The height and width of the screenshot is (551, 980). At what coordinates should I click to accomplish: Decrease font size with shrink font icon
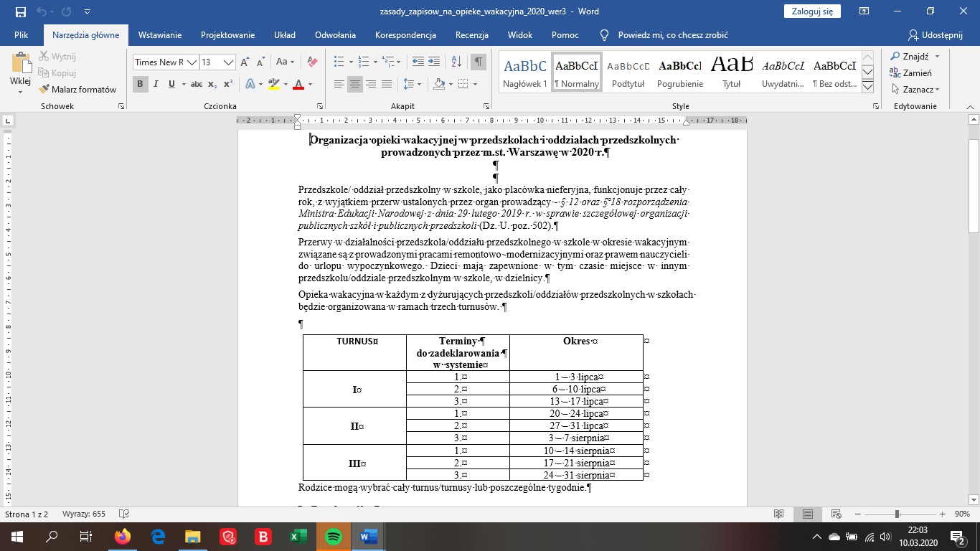click(260, 62)
